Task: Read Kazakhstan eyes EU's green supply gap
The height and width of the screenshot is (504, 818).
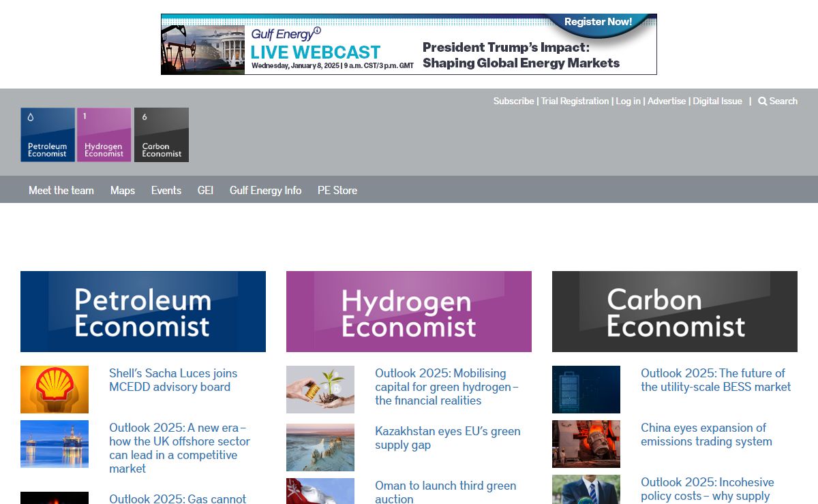Action: [x=447, y=438]
